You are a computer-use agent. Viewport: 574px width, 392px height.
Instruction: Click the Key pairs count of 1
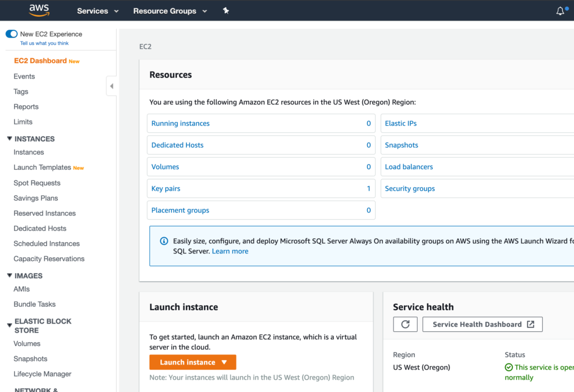click(x=369, y=188)
